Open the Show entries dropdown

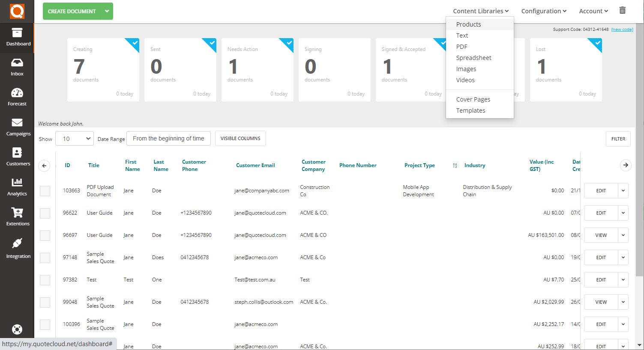[74, 138]
